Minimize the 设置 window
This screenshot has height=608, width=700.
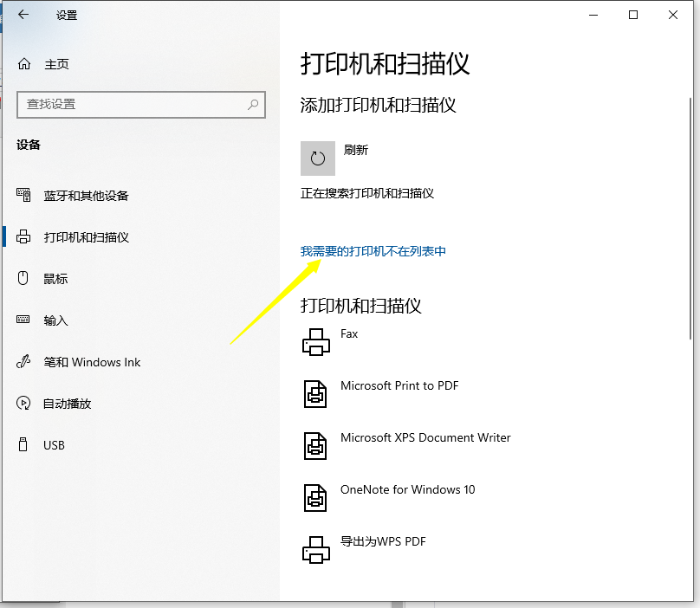point(593,16)
